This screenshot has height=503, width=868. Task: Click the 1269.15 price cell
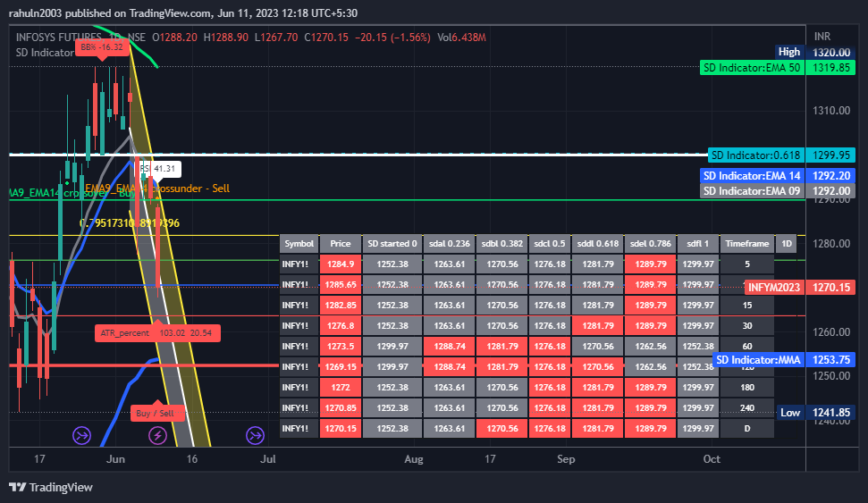(x=341, y=367)
